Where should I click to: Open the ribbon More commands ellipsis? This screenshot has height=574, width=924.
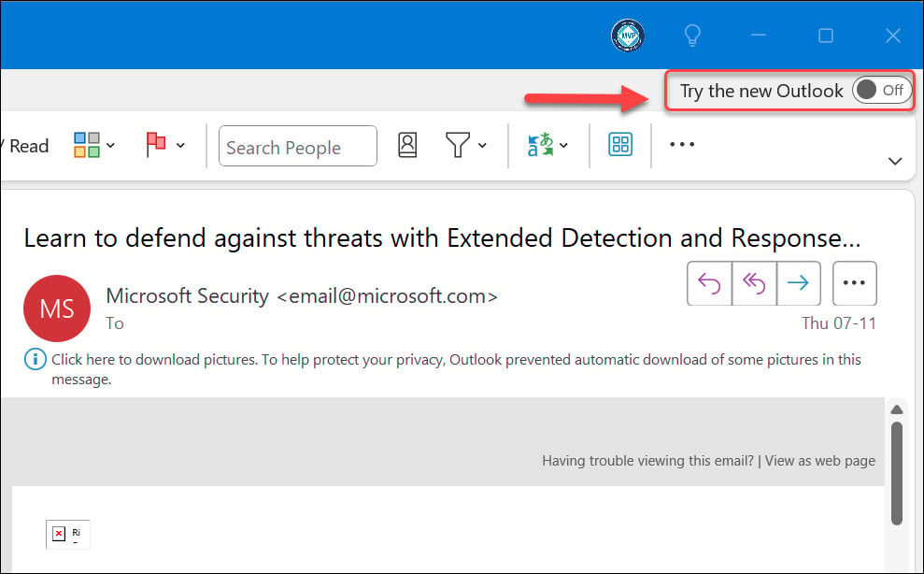[682, 145]
